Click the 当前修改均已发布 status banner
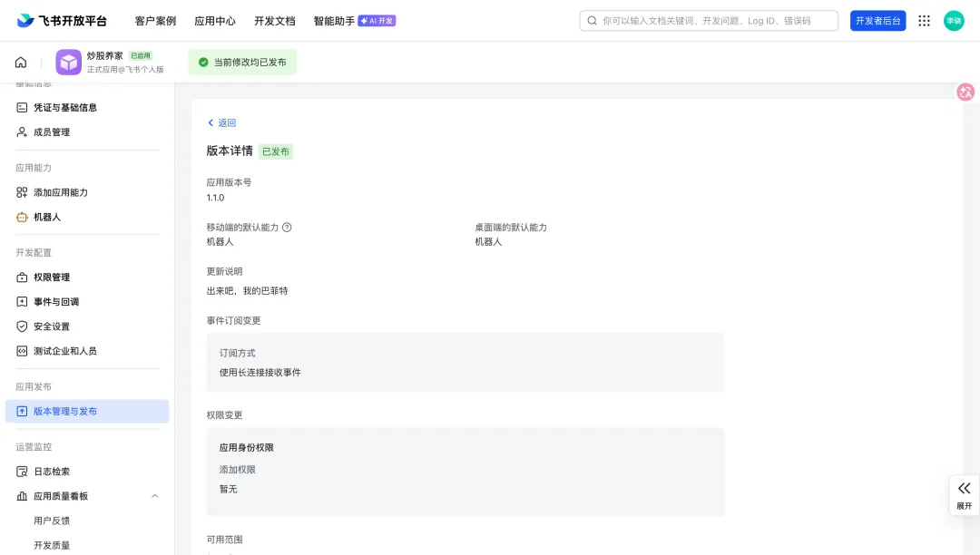Image resolution: width=980 pixels, height=555 pixels. 242,63
